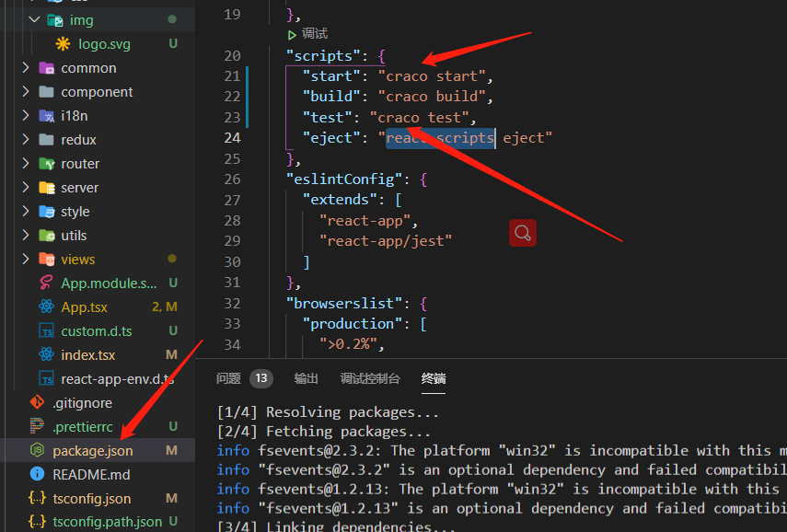Collapse the img folder chevron

coord(34,19)
